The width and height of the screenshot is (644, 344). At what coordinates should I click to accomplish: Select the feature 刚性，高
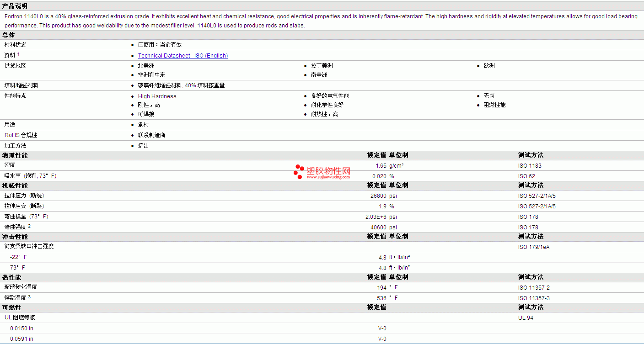click(x=149, y=105)
